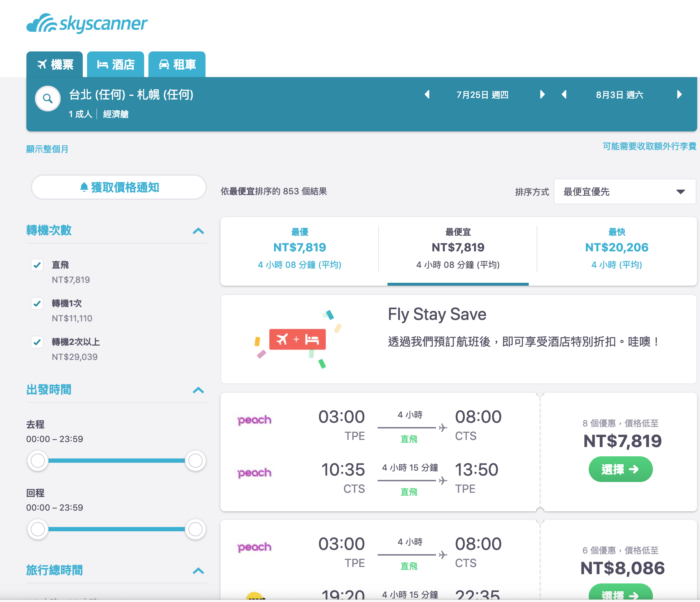Go to previous return date arrow
This screenshot has height=602, width=700.
click(x=564, y=95)
